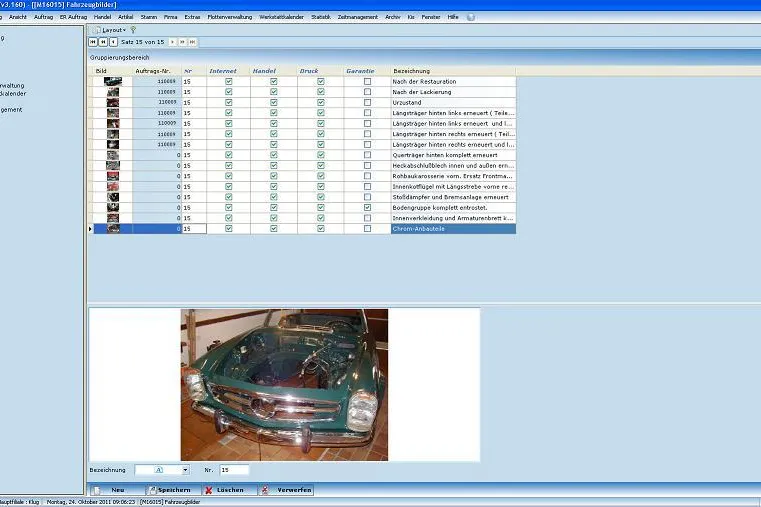The image size is (761, 507).
Task: Click the Nr. input field below image
Action: point(234,470)
